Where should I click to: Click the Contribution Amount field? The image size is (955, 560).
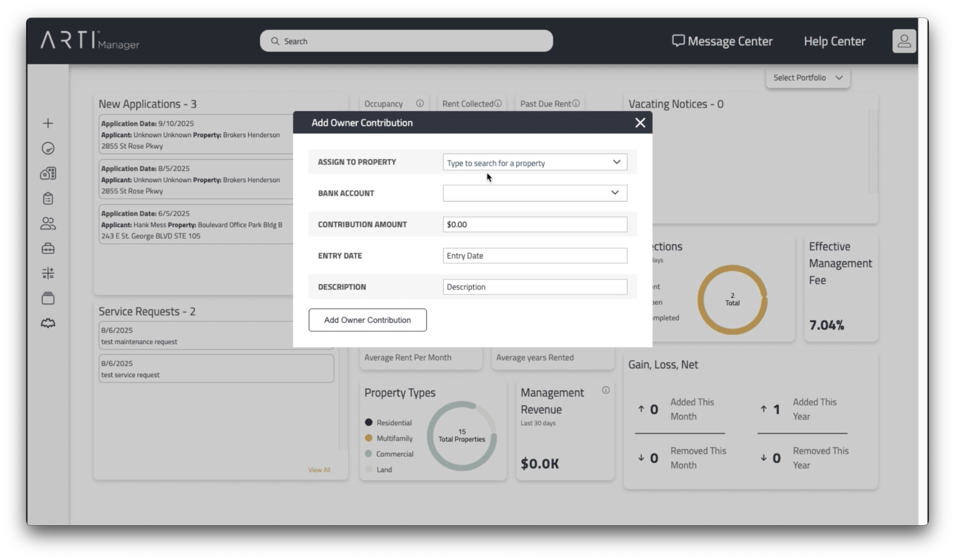click(x=534, y=224)
